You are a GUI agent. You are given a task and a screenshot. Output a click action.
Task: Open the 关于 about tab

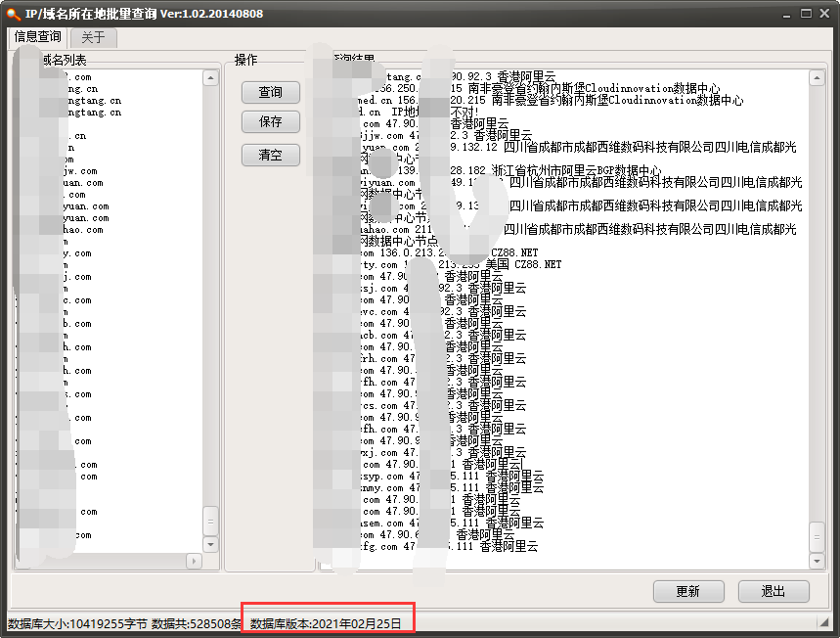93,37
